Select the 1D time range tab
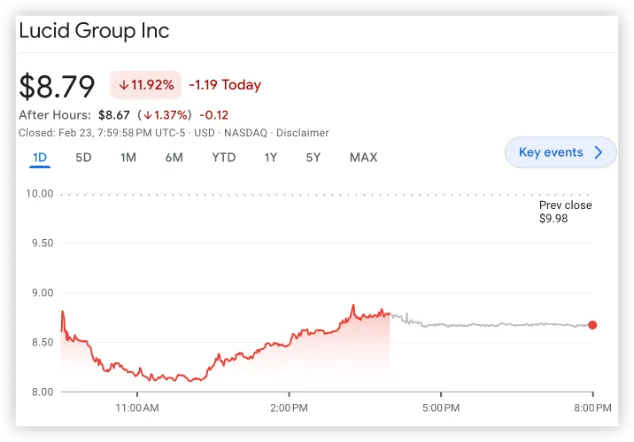Screen dimensions: 634x442 pyautogui.click(x=40, y=157)
